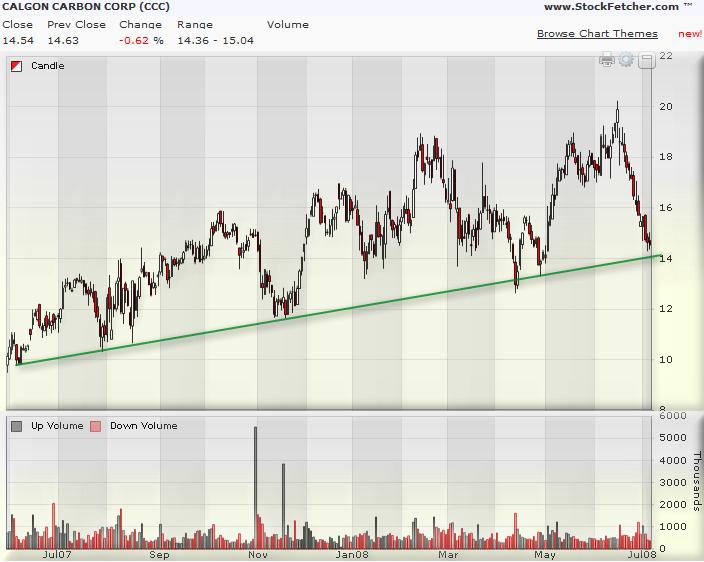Click the Down Volume legend label
Viewport: 704px width, 562px height.
point(144,426)
